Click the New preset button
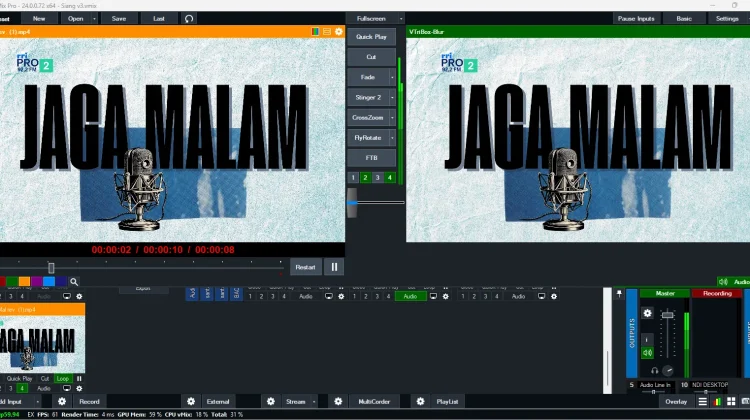 tap(39, 19)
